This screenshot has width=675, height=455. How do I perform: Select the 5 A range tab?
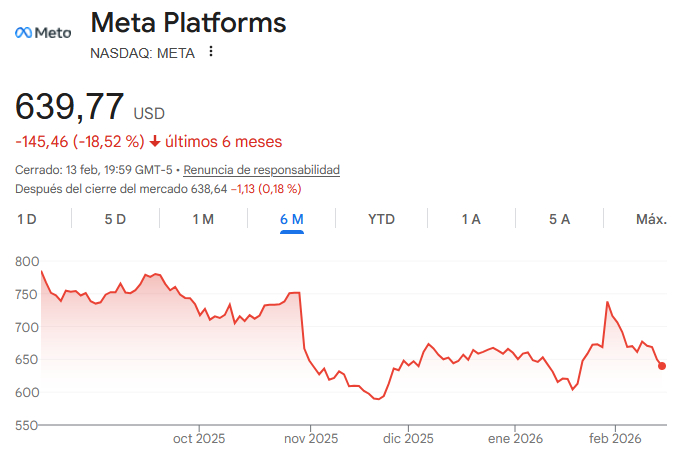tap(559, 219)
